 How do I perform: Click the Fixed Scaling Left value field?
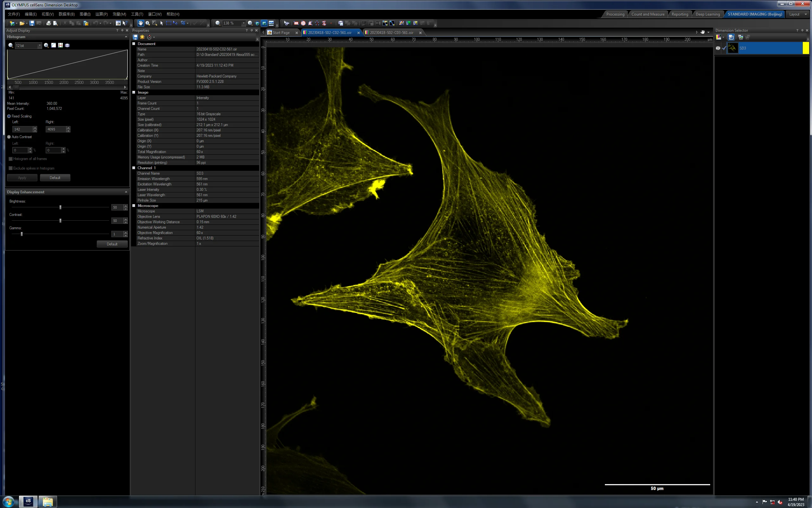click(22, 129)
